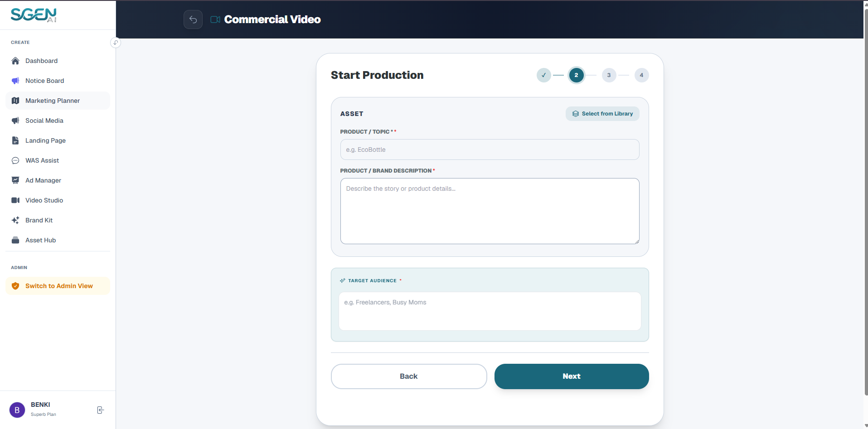Click the SGEN AI logo
The height and width of the screenshot is (429, 868).
tap(34, 15)
